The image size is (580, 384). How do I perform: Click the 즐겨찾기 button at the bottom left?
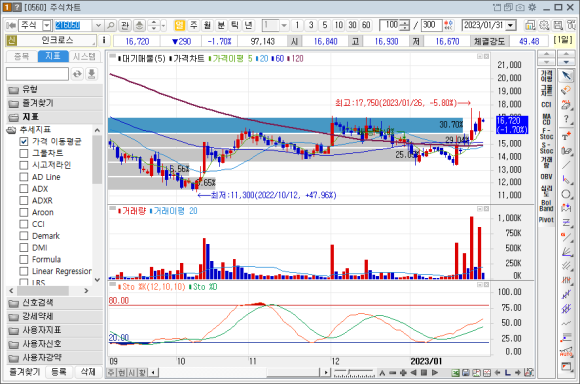(24, 372)
